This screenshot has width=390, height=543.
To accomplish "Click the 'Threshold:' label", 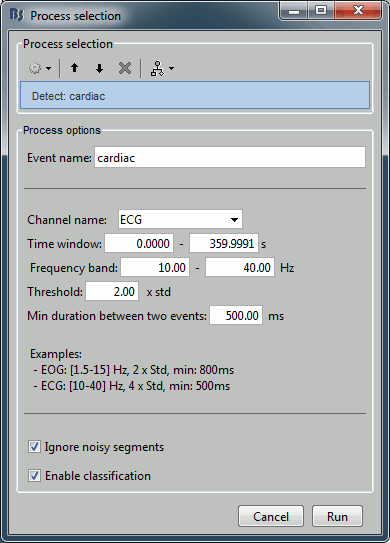I will (55, 292).
